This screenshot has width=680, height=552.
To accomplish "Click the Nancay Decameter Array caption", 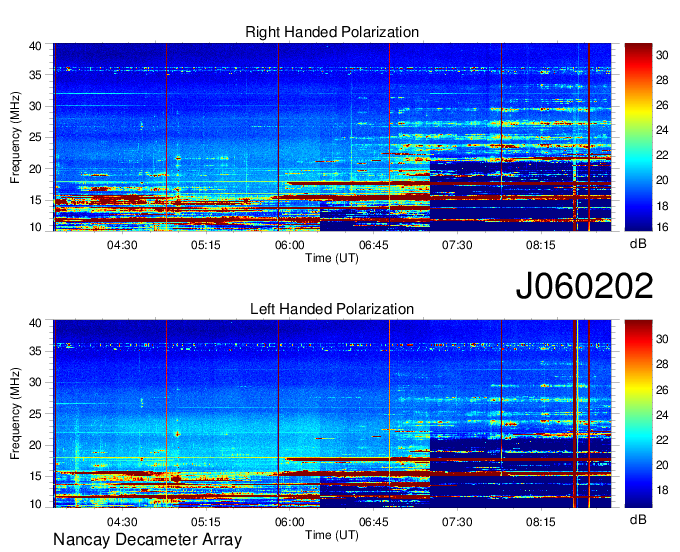I will pyautogui.click(x=147, y=540).
